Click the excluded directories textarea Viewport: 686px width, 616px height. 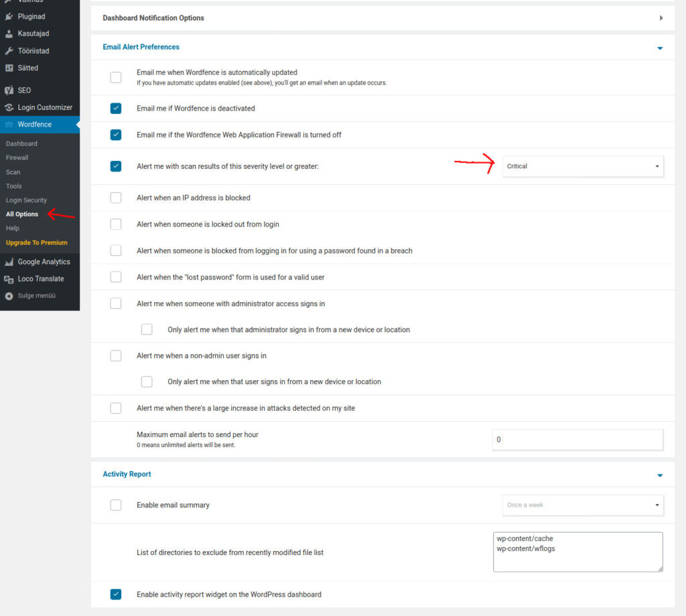577,552
